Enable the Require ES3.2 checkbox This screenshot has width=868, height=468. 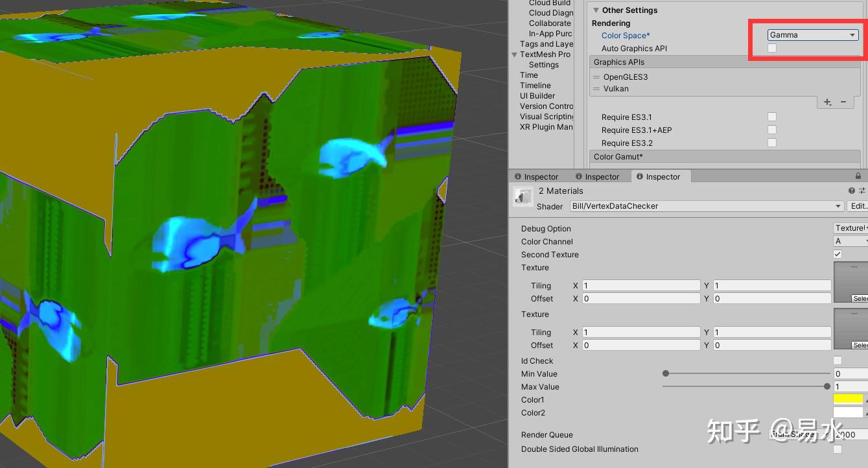pyautogui.click(x=771, y=143)
